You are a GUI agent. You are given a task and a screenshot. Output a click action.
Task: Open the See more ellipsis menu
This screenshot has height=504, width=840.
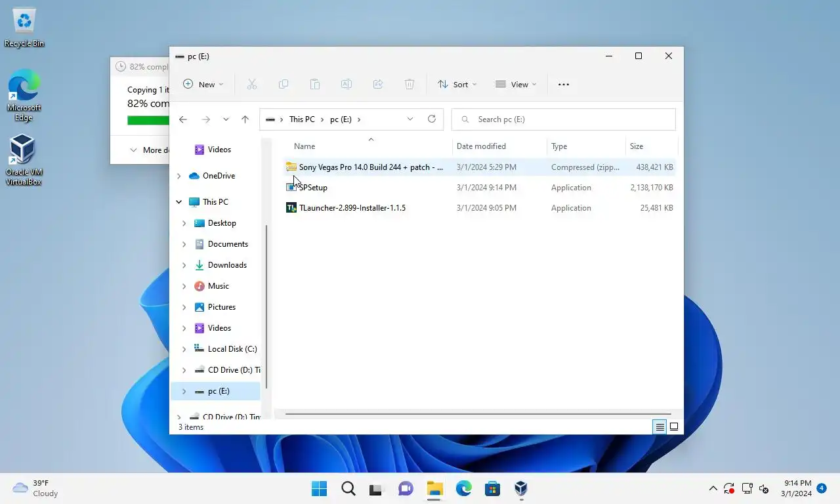coord(564,84)
